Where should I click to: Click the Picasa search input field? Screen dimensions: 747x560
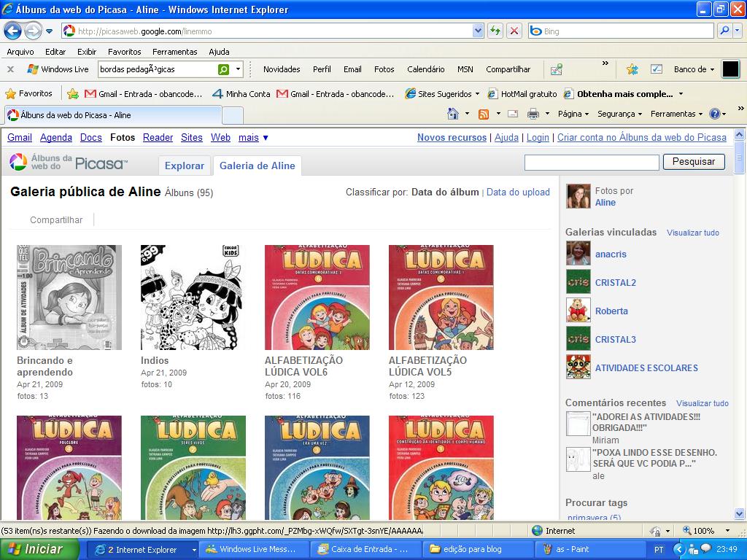click(592, 162)
